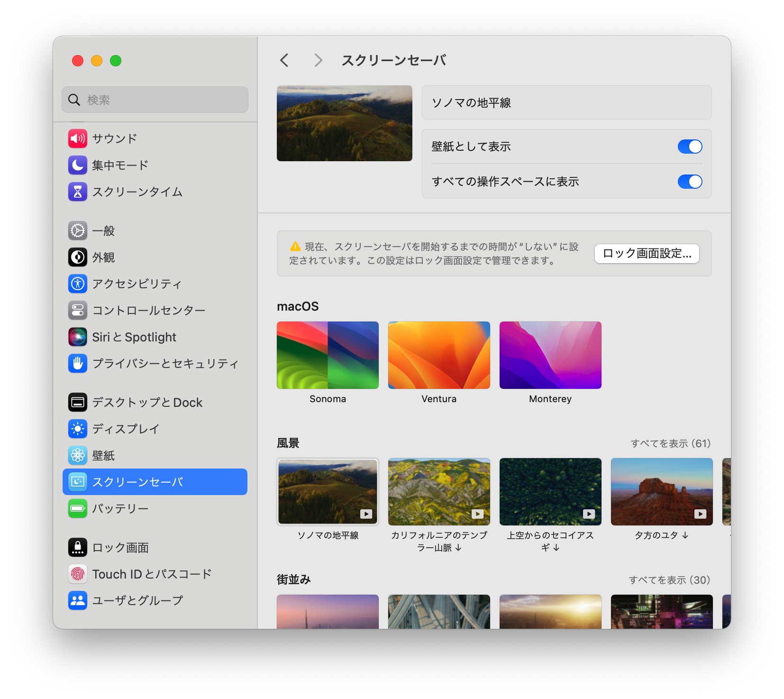Click the スクリーンセーバ sidebar icon
This screenshot has width=784, height=699.
[78, 482]
